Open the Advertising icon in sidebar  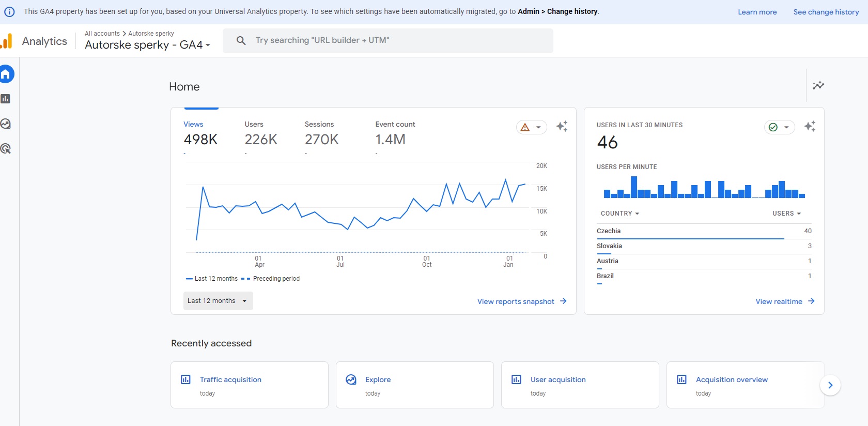pos(5,149)
